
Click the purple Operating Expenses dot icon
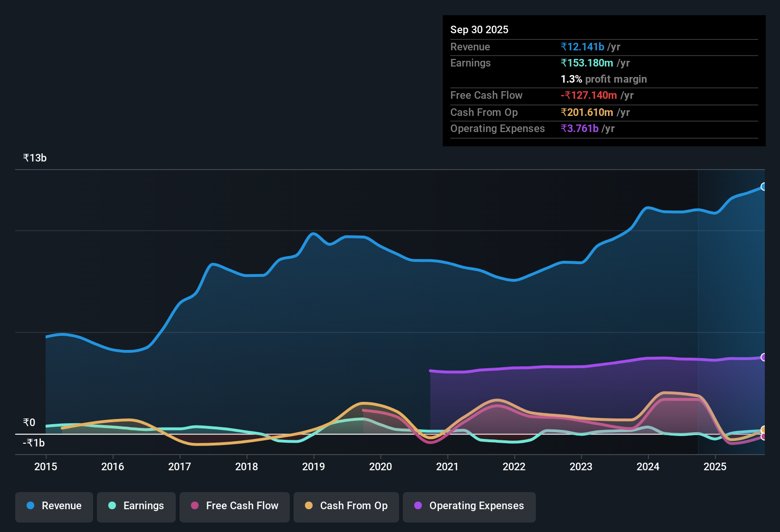point(418,506)
